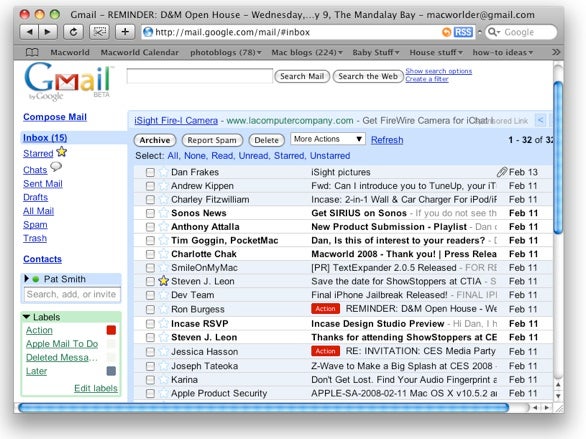Open the Baby Stuff bookmark folder
Viewport: 586px width, 439px height.
[x=376, y=52]
